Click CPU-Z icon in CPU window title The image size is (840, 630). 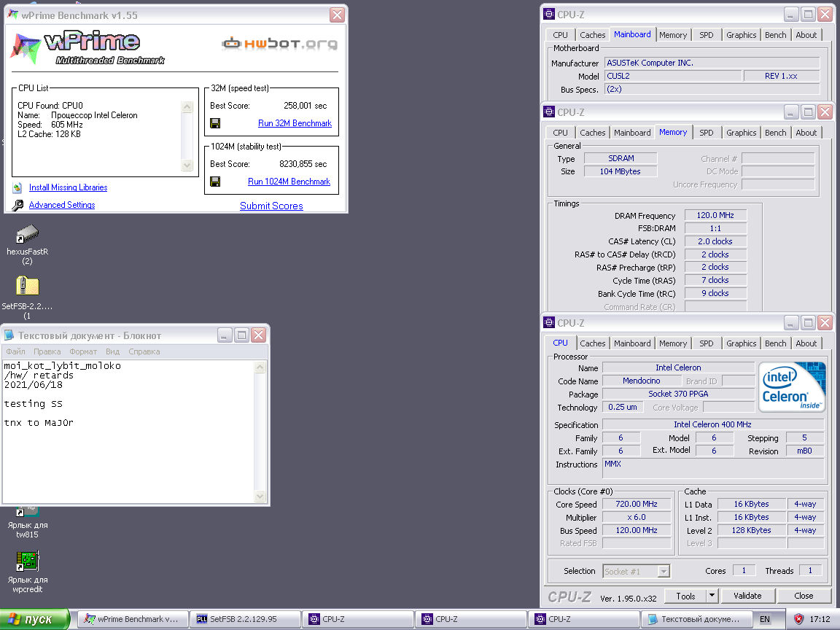[549, 322]
